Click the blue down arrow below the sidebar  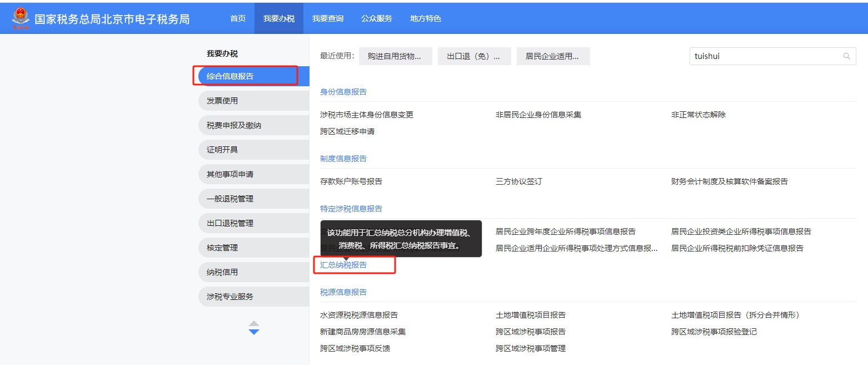pos(254,332)
